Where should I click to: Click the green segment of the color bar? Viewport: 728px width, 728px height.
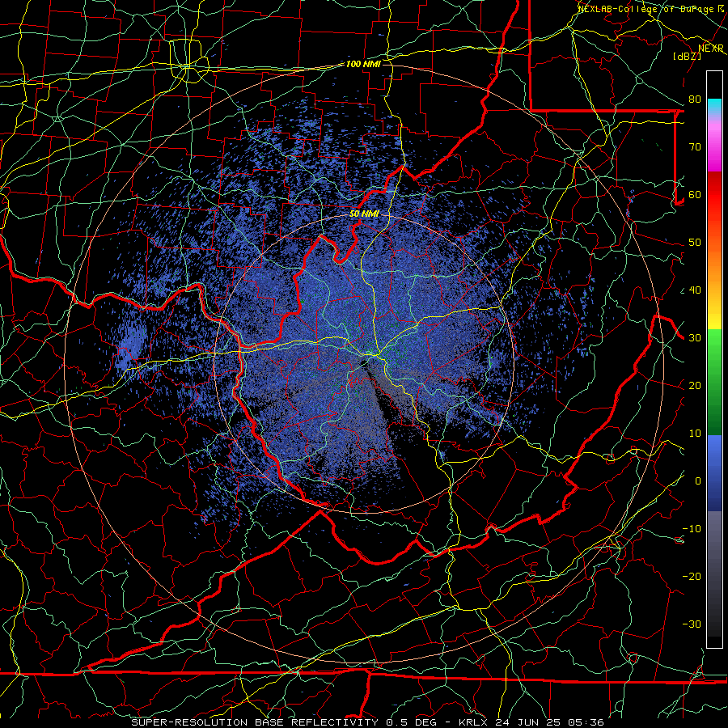point(714,382)
